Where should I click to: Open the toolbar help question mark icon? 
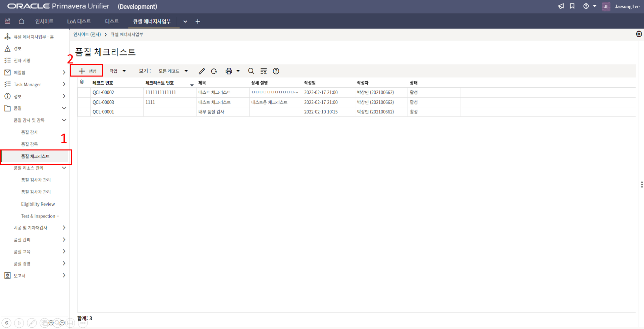pos(276,71)
